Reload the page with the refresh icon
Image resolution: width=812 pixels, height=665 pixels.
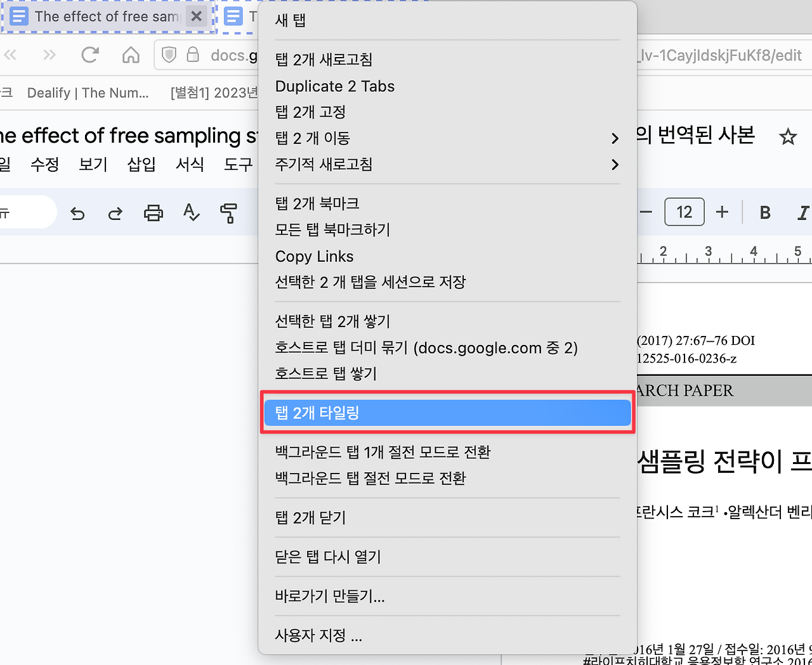90,55
